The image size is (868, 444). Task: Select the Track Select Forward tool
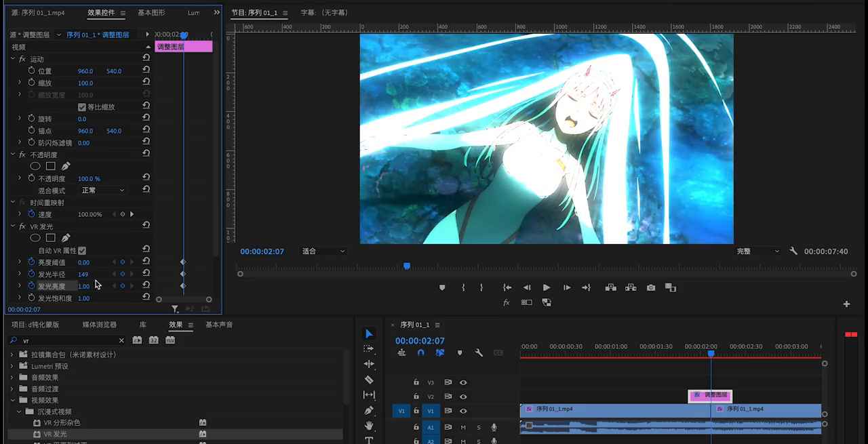click(x=369, y=348)
